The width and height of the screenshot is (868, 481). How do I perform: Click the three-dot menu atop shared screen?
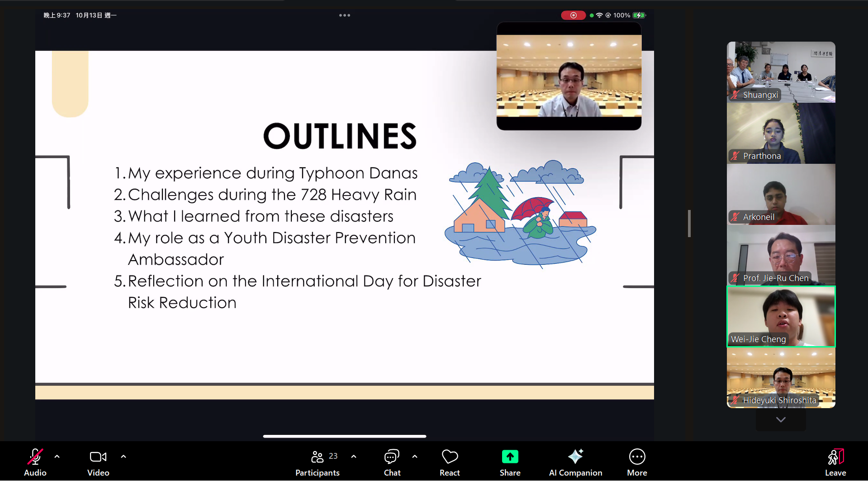(x=345, y=15)
